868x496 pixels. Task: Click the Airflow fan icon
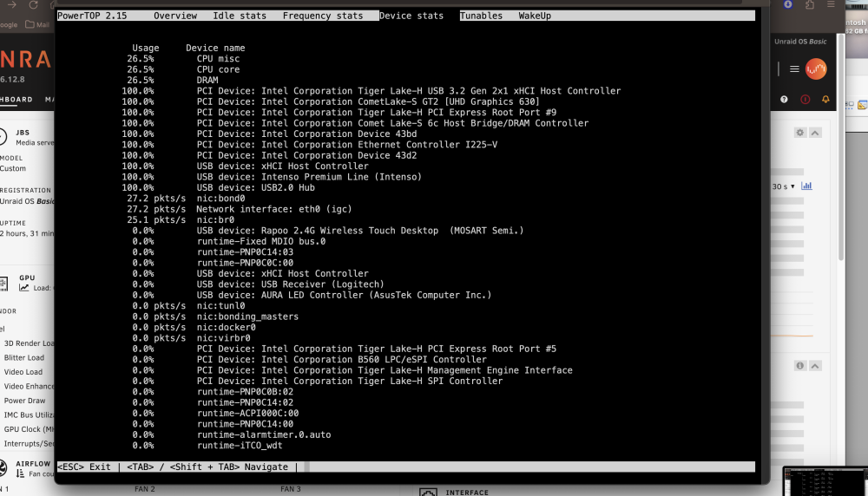3,468
